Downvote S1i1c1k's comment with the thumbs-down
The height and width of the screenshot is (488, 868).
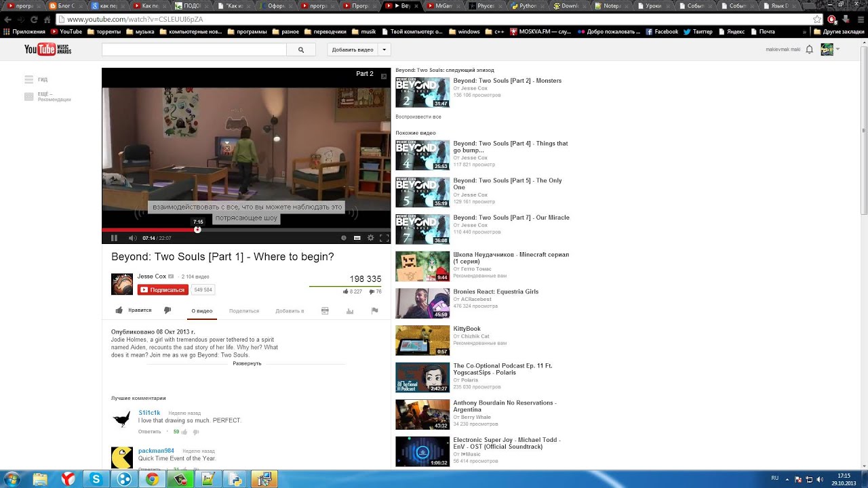click(196, 432)
